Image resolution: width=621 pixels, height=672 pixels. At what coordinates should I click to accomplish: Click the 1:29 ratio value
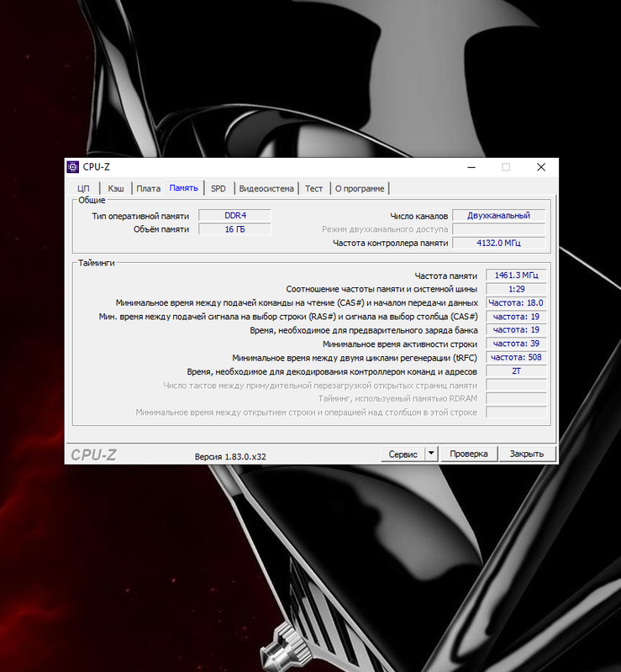516,289
